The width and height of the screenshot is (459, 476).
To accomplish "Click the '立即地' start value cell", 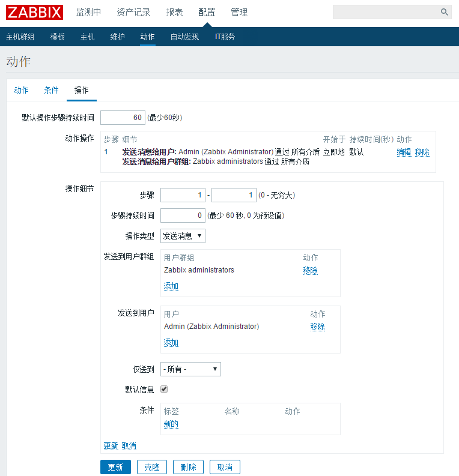I will pyautogui.click(x=334, y=152).
